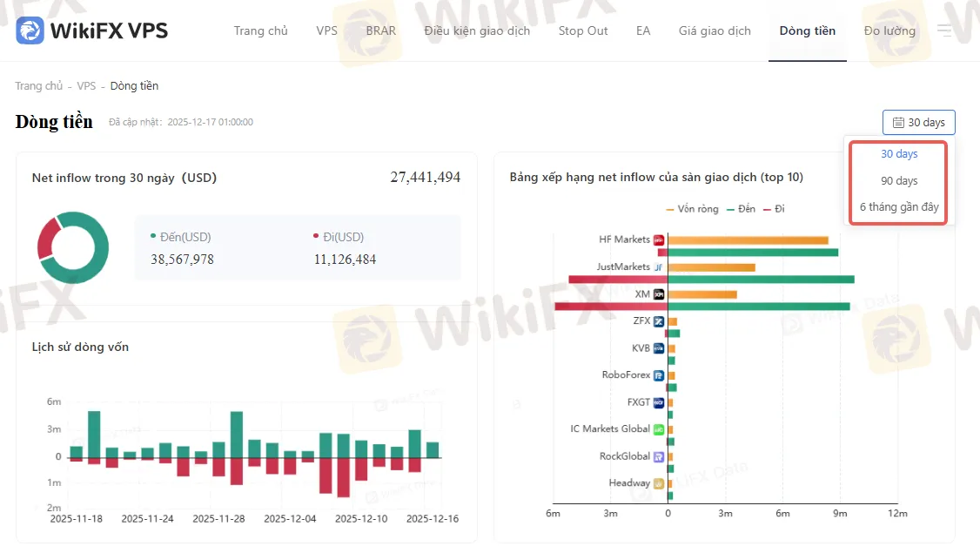The image size is (980, 553).
Task: Click IC Markets Global name label
Action: point(610,429)
